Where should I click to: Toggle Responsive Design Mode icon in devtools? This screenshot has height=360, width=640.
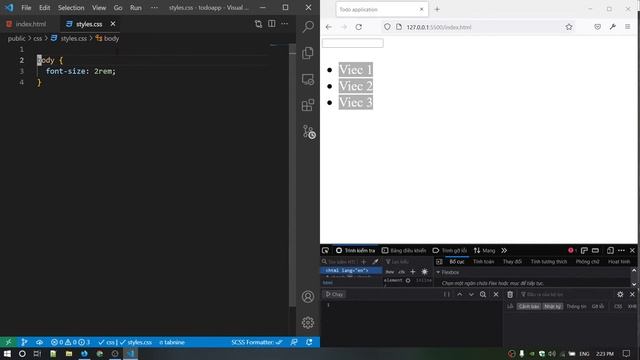tap(610, 250)
